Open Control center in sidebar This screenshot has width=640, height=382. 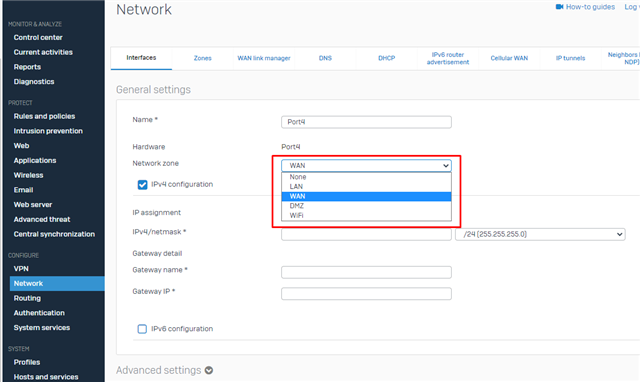pos(38,38)
